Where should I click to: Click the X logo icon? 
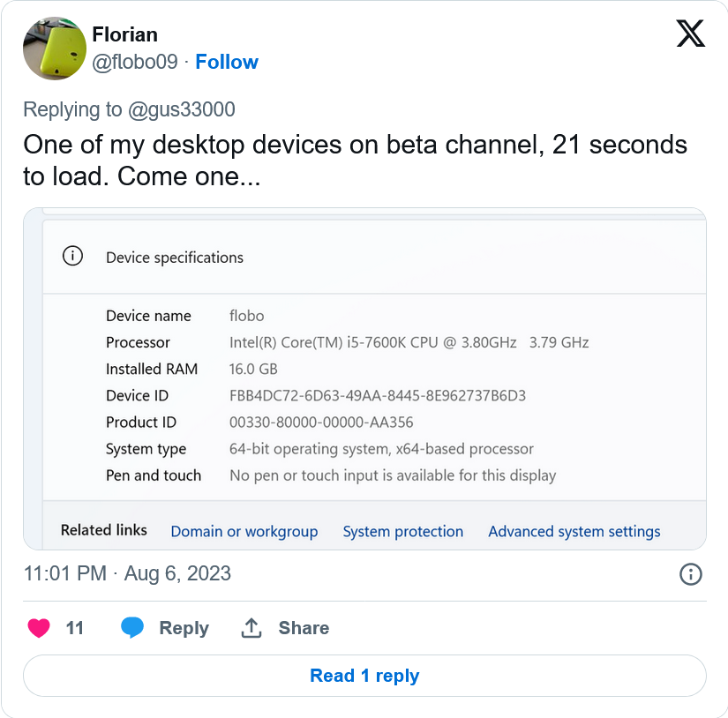coord(690,34)
